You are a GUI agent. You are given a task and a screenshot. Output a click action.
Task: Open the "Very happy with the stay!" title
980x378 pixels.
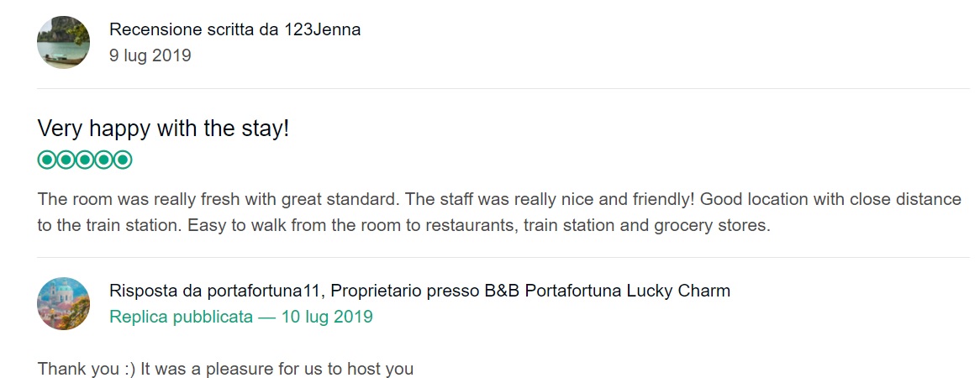point(163,129)
